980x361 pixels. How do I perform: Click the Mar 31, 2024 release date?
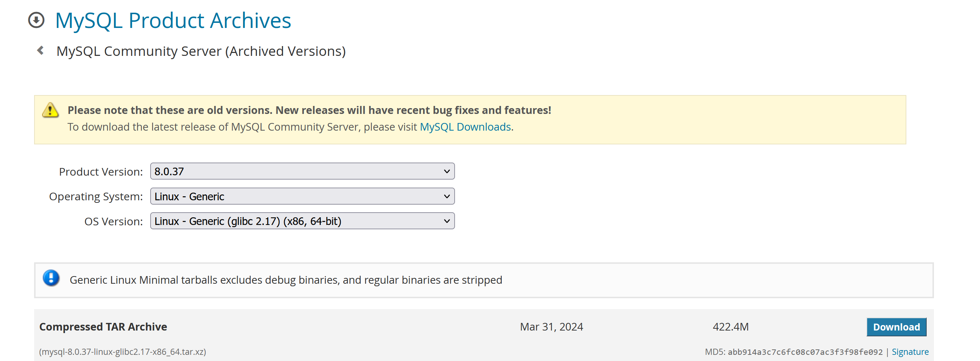point(551,327)
